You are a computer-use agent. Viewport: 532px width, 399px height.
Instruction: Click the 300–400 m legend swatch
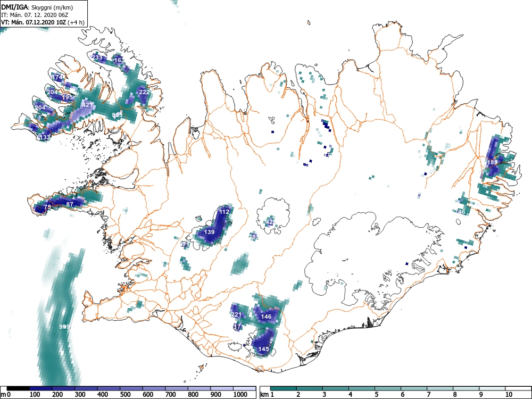click(86, 388)
